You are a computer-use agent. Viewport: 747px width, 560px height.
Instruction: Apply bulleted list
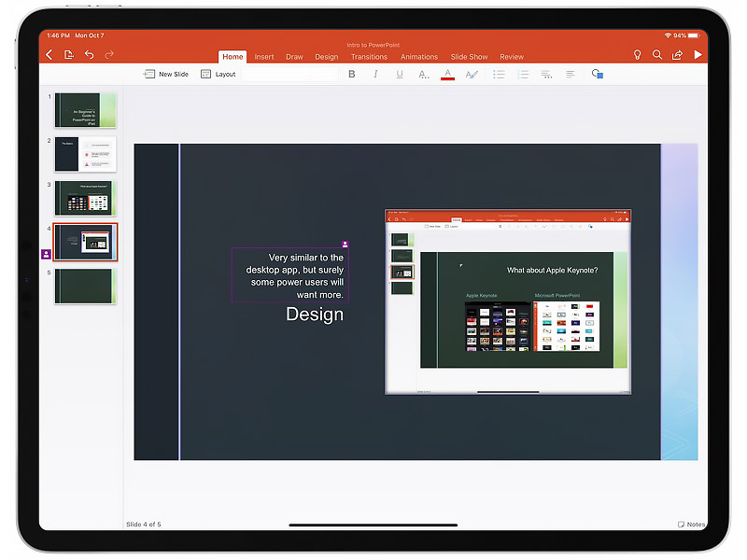click(x=499, y=74)
